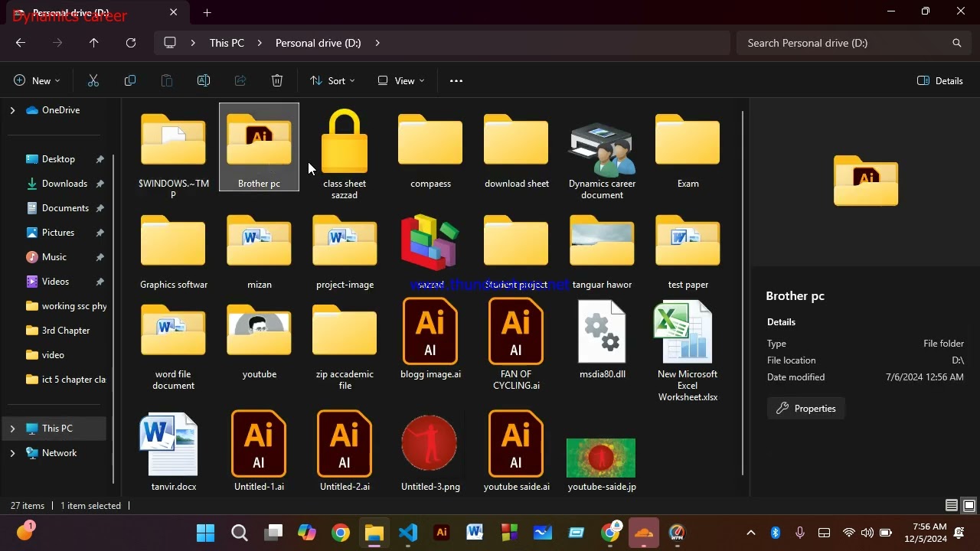This screenshot has width=980, height=551.
Task: Open the See more ellipsis menu
Action: 456,80
